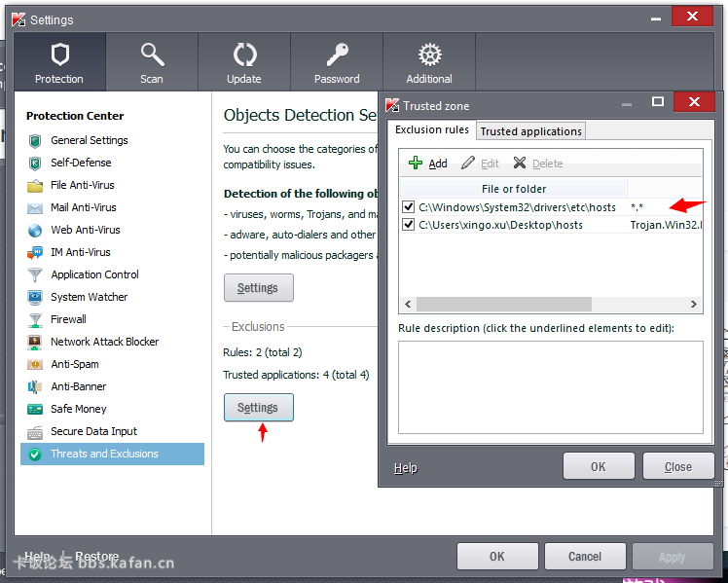Screen dimensions: 728x583
Task: Click the pencil Edit icon
Action: (467, 163)
